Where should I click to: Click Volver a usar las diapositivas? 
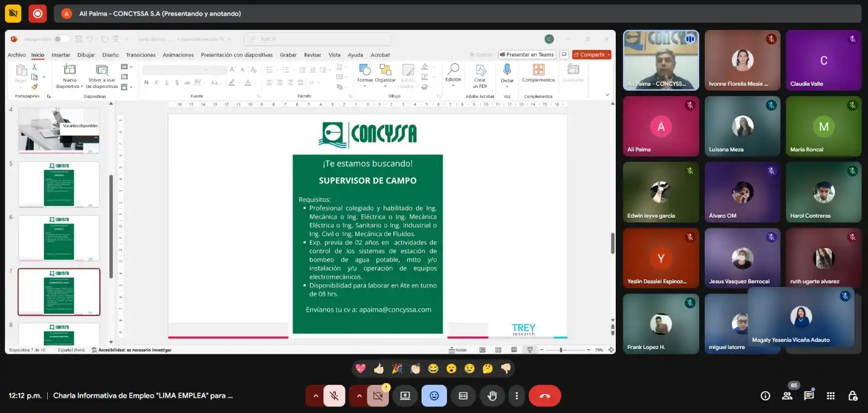tap(101, 76)
